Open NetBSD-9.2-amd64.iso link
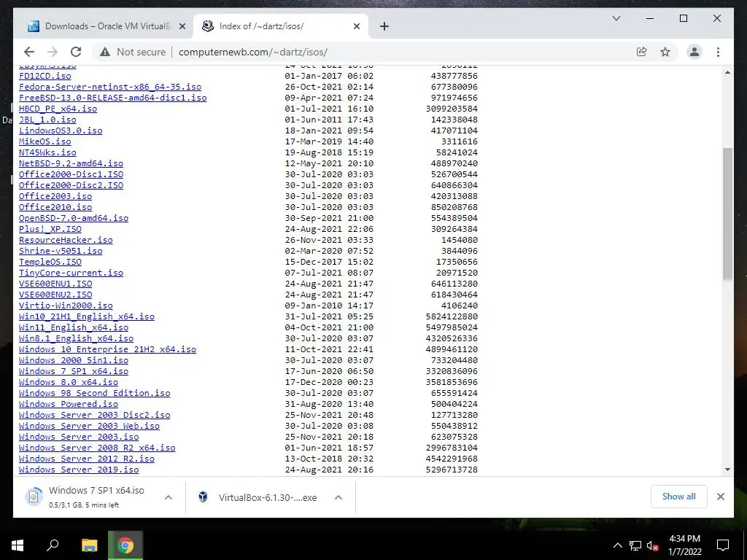 coord(71,164)
